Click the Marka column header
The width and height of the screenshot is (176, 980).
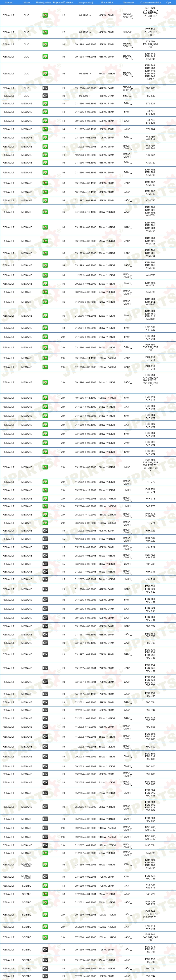9,2
